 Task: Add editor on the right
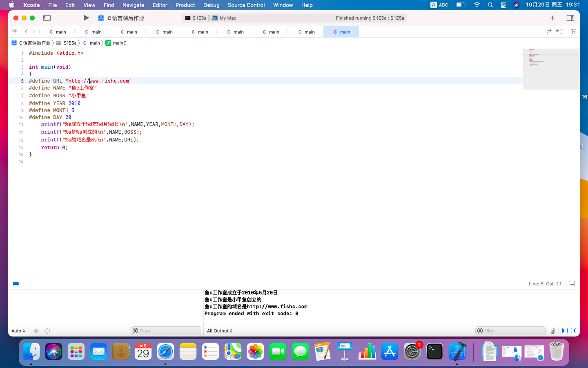point(573,31)
